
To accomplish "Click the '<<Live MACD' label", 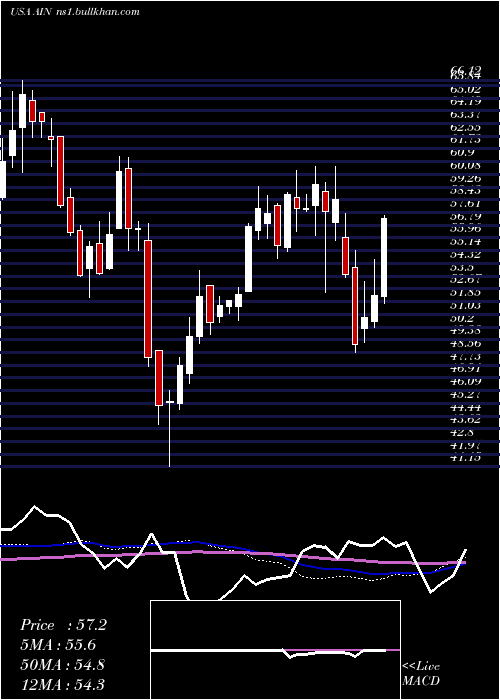I will (x=421, y=674).
